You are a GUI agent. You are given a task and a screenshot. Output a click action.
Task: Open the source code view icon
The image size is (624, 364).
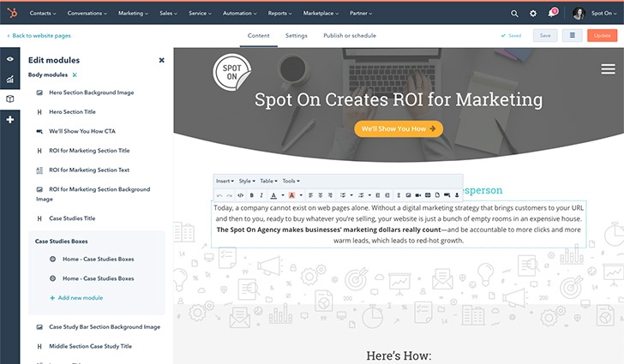(239, 195)
